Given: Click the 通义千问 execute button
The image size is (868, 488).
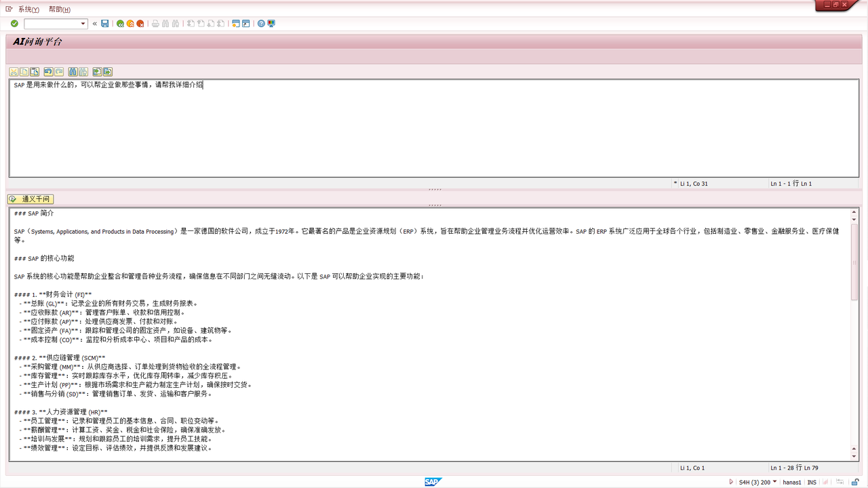Looking at the screenshot, I should click(31, 199).
